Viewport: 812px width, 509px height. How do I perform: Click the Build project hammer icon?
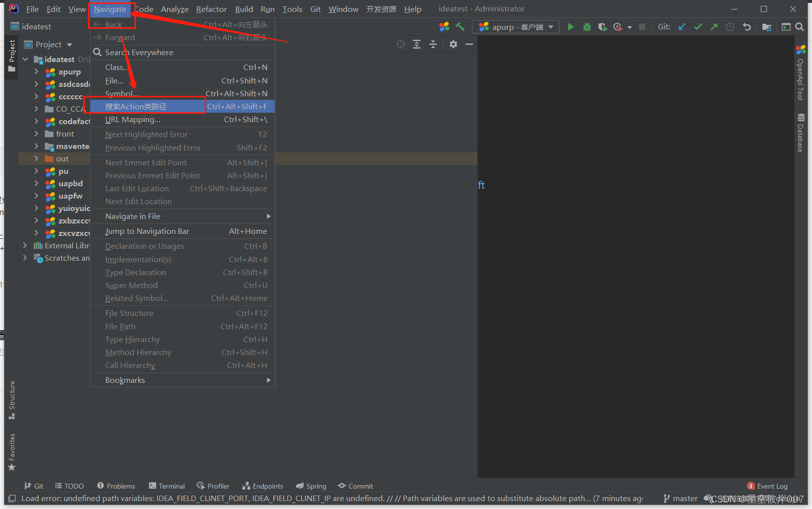460,27
